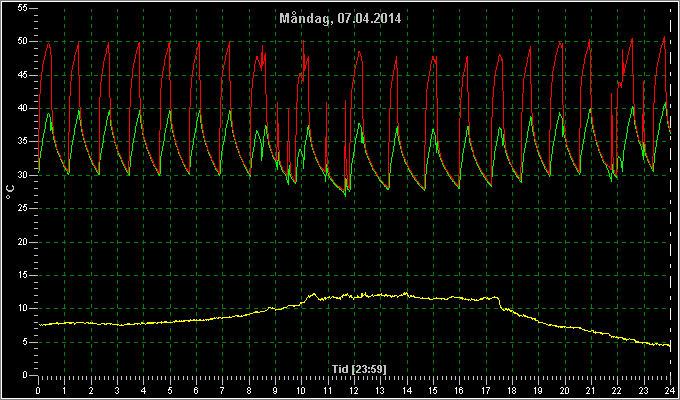Click the yellow curve peak near hour 14
This screenshot has width=680, height=400.
tap(406, 293)
